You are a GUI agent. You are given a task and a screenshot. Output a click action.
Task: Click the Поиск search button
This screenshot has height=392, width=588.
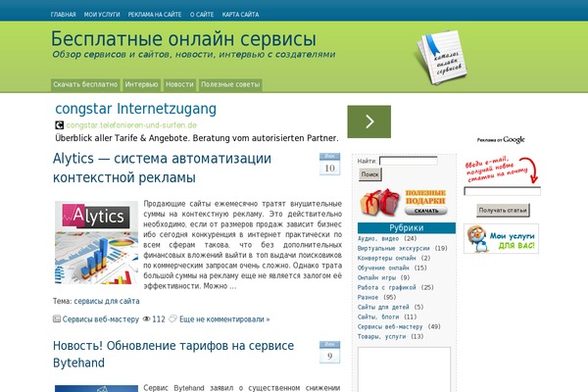pyautogui.click(x=370, y=174)
